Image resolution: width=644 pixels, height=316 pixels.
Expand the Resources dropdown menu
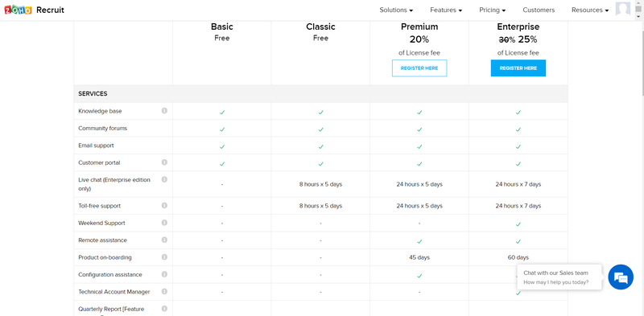590,10
